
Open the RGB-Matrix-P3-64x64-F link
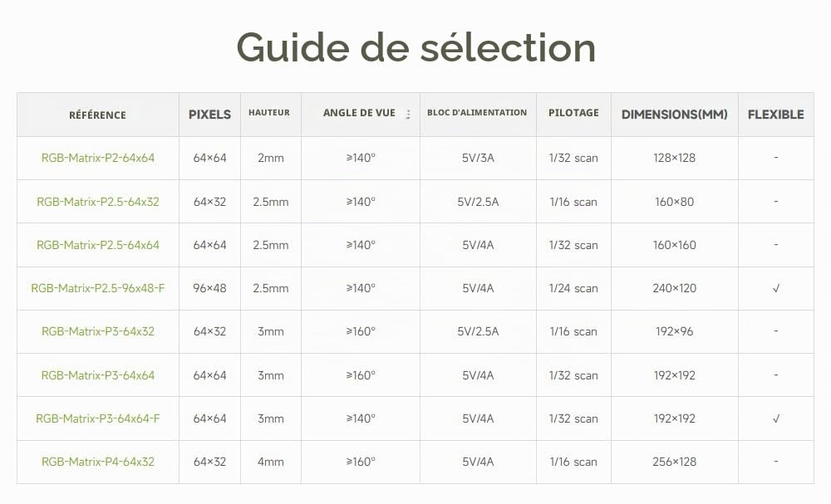[98, 418]
